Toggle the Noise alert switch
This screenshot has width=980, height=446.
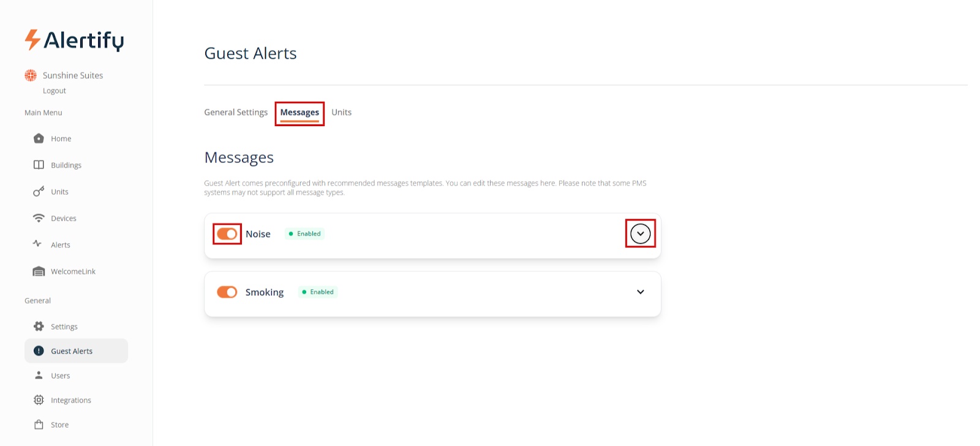click(227, 234)
